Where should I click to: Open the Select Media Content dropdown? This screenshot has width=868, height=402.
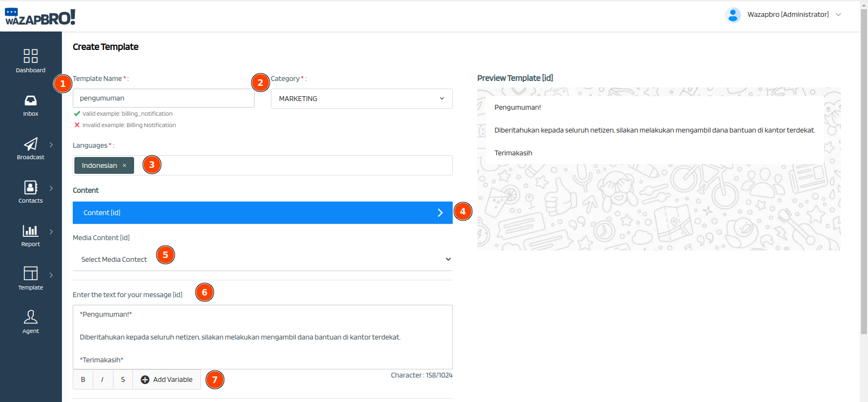262,260
